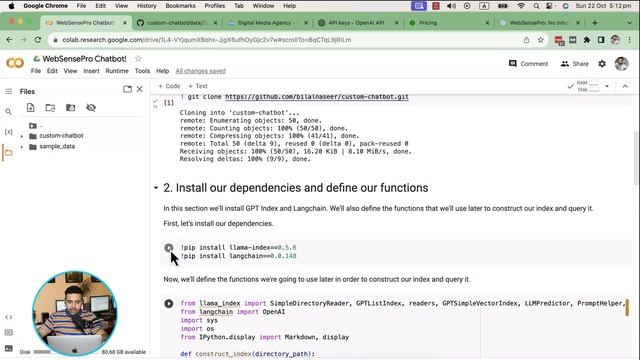Open the Colab home logo
640x360 pixels.
[x=15, y=63]
